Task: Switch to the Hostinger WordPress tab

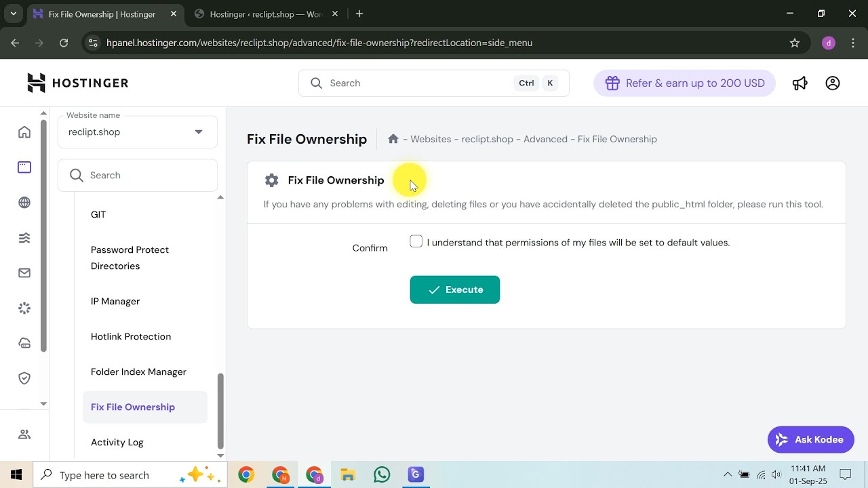Action: (x=265, y=14)
